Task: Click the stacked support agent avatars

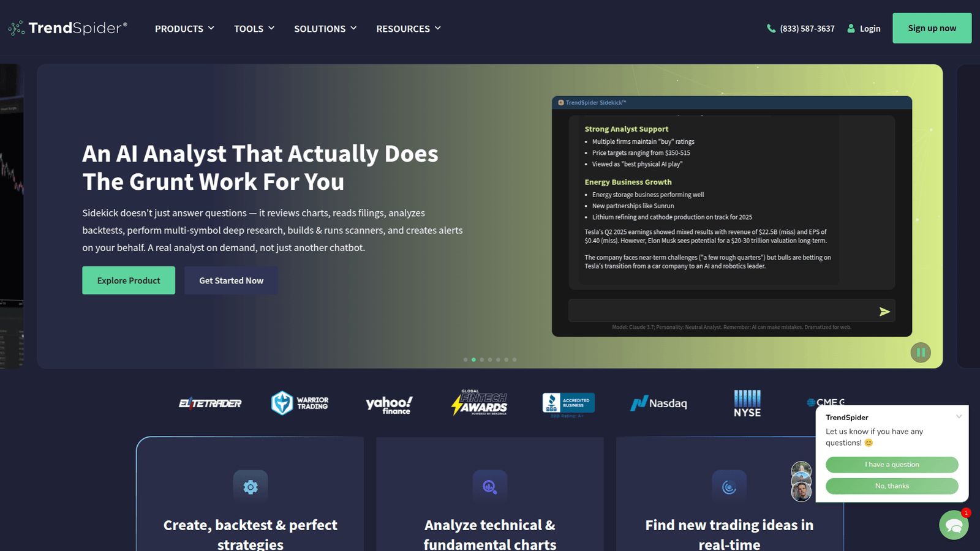Action: [x=801, y=482]
